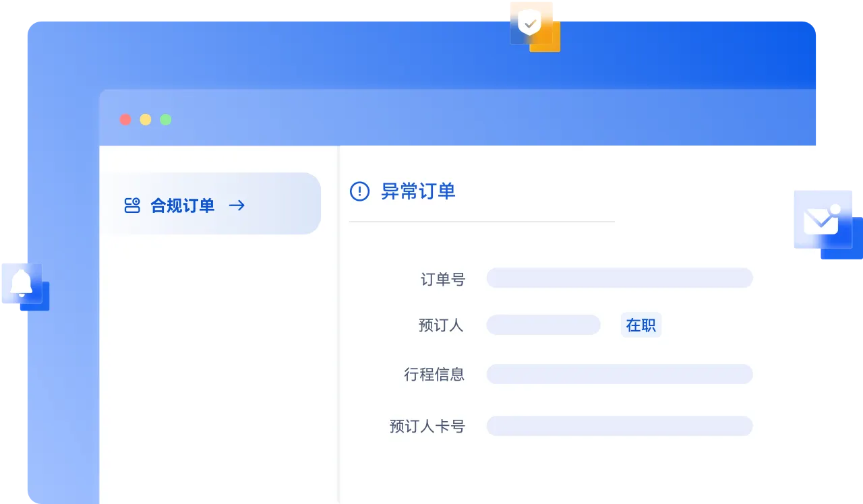Open the mail envelope icon

coord(821,220)
